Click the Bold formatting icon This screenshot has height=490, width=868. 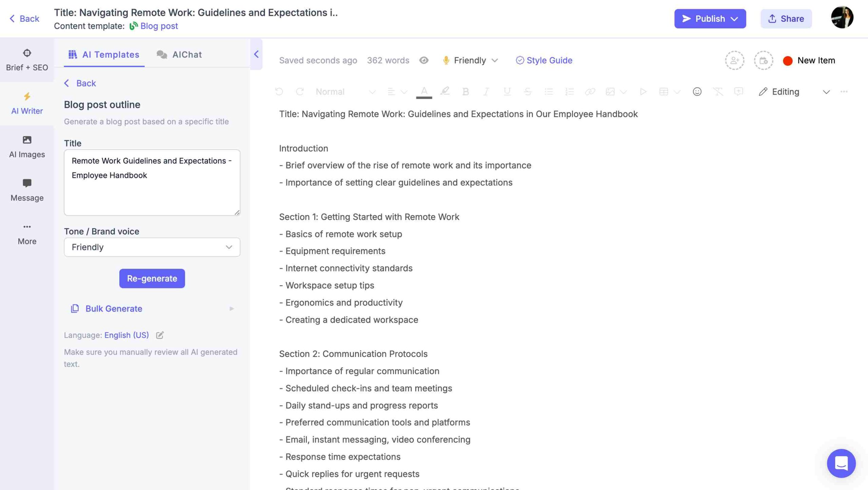pyautogui.click(x=465, y=91)
